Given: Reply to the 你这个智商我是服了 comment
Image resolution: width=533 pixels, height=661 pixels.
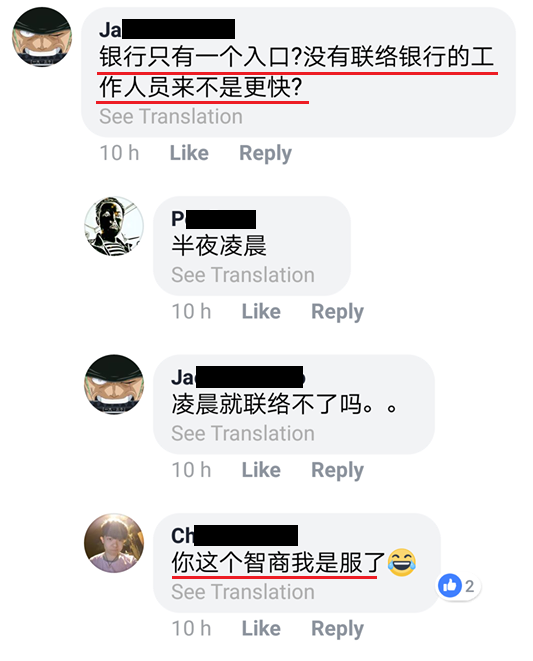Looking at the screenshot, I should [x=337, y=629].
